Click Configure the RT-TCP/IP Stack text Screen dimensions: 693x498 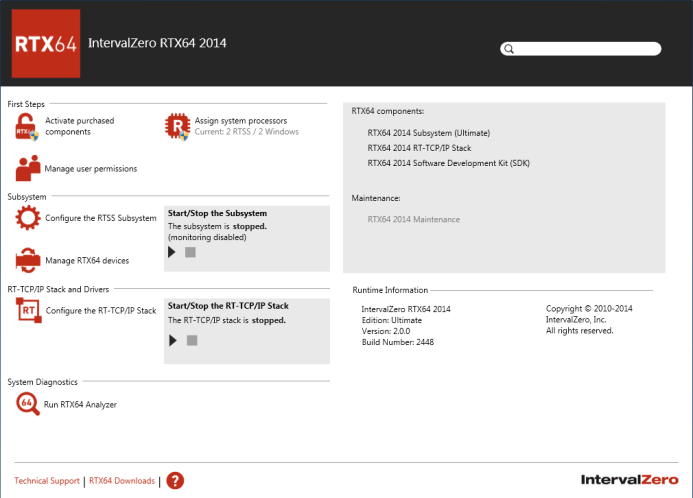pyautogui.click(x=101, y=311)
